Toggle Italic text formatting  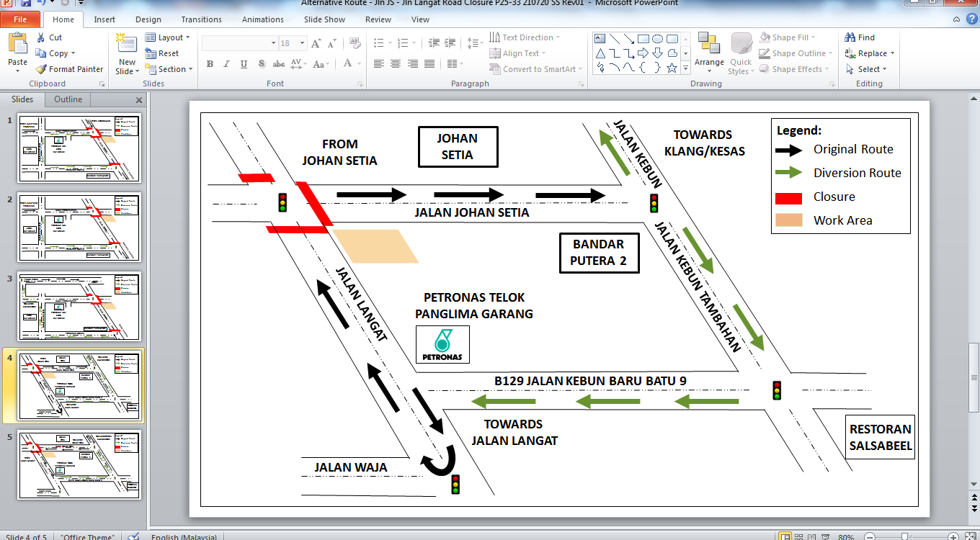[227, 64]
